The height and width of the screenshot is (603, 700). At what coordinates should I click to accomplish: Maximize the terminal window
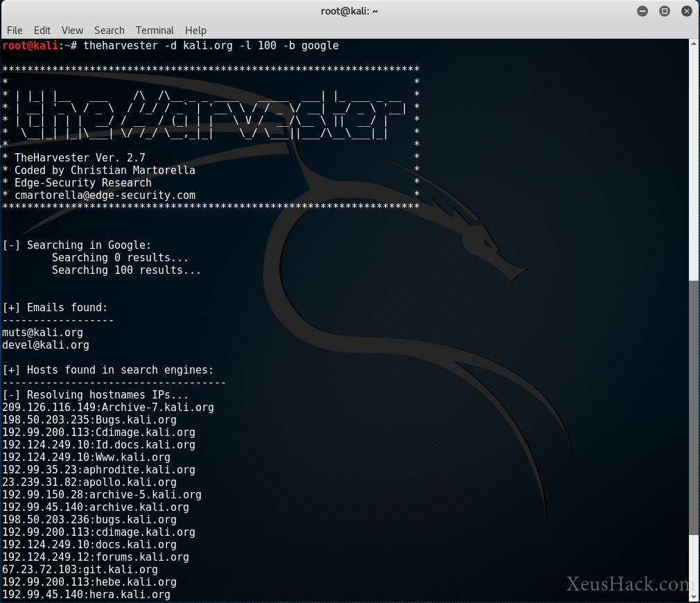(x=665, y=11)
